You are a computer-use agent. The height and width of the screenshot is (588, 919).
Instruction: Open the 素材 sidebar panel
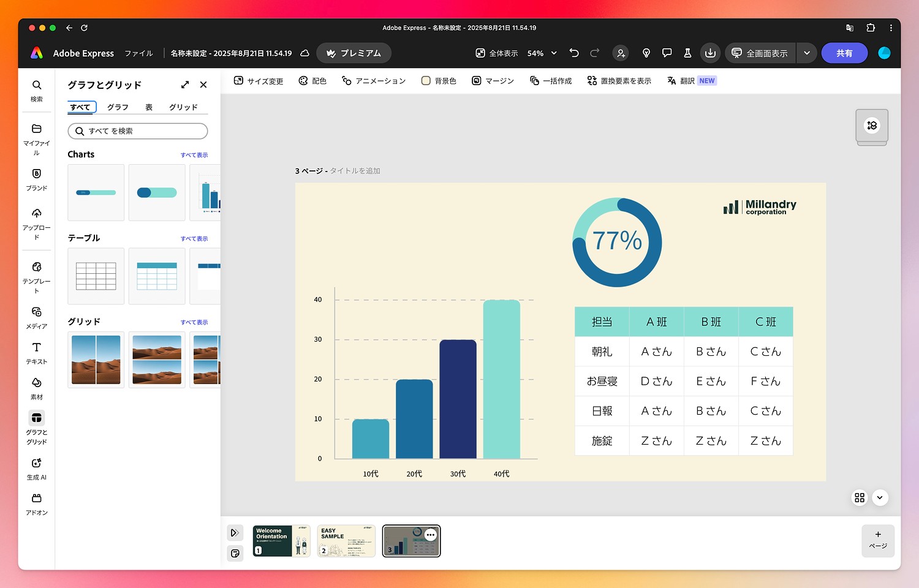pyautogui.click(x=36, y=387)
